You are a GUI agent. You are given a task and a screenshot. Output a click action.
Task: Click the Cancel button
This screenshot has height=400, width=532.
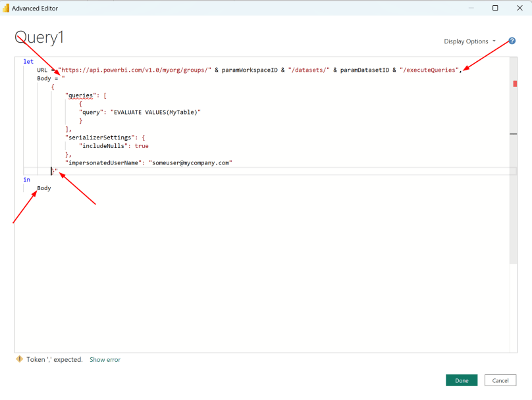[500, 380]
